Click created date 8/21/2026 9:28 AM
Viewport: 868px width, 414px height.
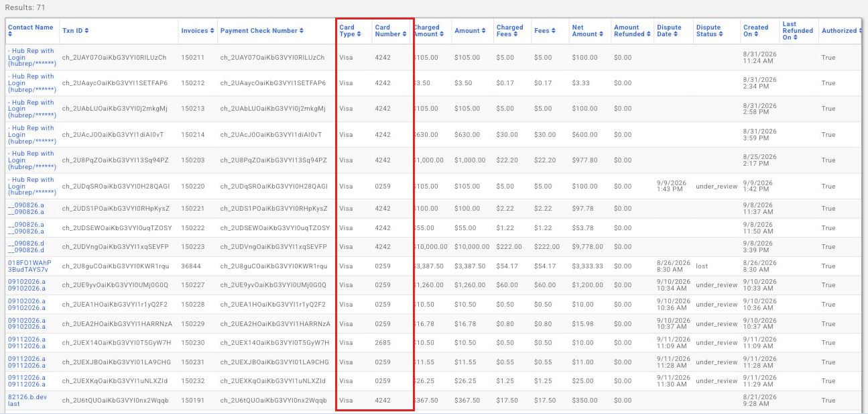point(760,401)
